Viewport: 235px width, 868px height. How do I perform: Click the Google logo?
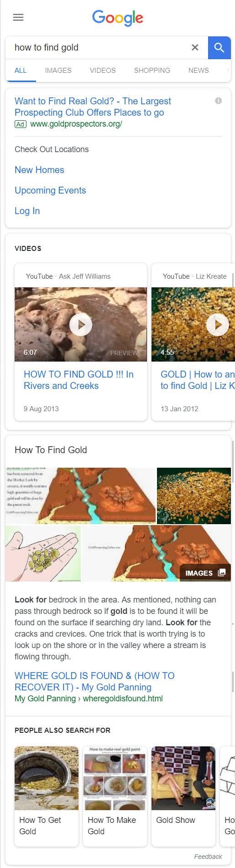(x=118, y=18)
